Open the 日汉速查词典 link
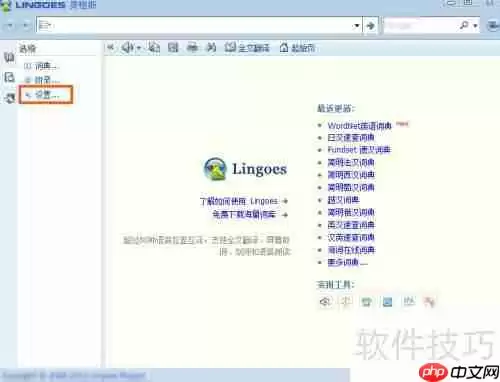The width and height of the screenshot is (500, 382). click(351, 137)
